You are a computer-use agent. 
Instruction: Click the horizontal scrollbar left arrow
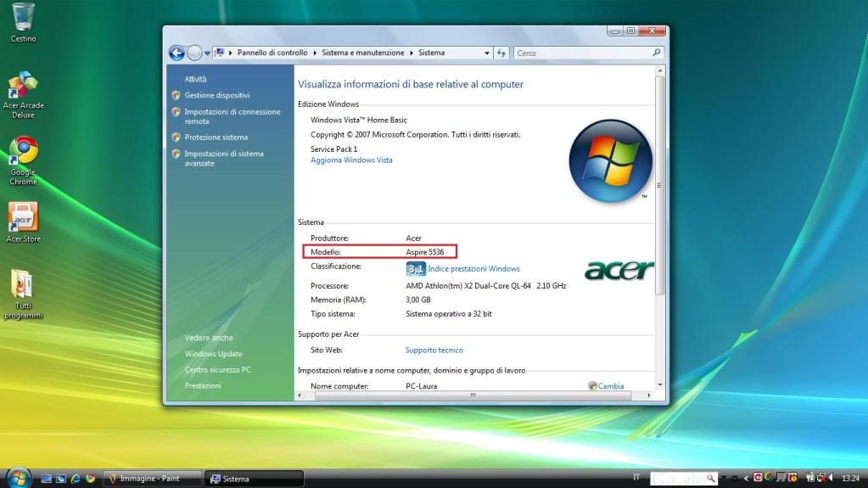(x=300, y=395)
